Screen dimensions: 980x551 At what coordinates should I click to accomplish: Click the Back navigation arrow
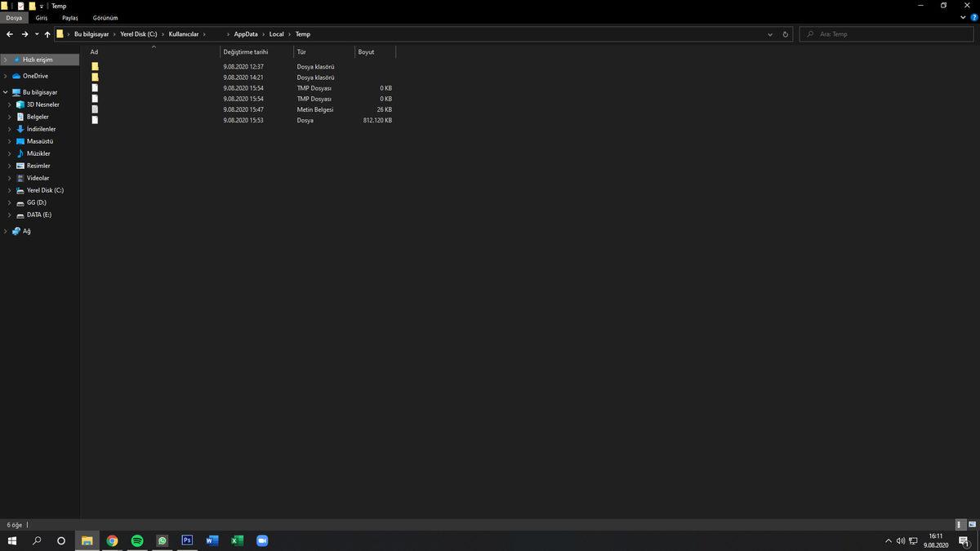[10, 34]
